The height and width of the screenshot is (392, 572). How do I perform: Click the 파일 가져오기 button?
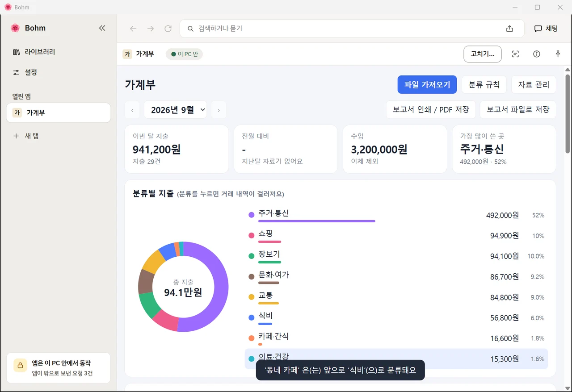427,84
